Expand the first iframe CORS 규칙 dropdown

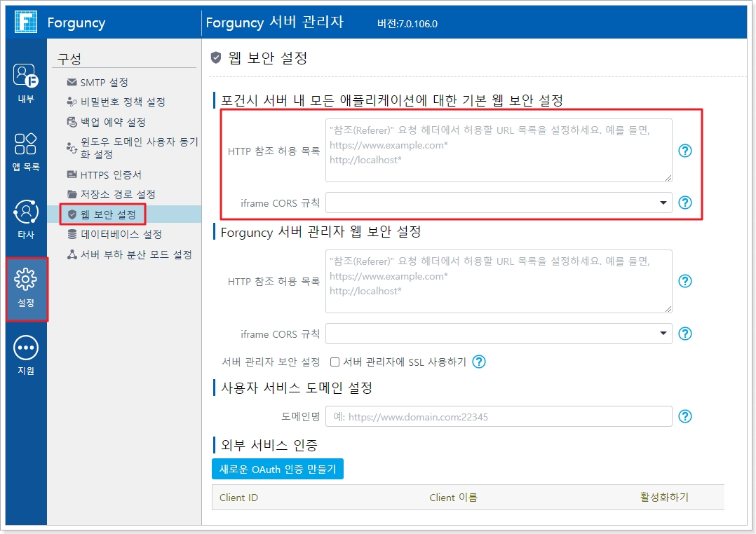(499, 203)
